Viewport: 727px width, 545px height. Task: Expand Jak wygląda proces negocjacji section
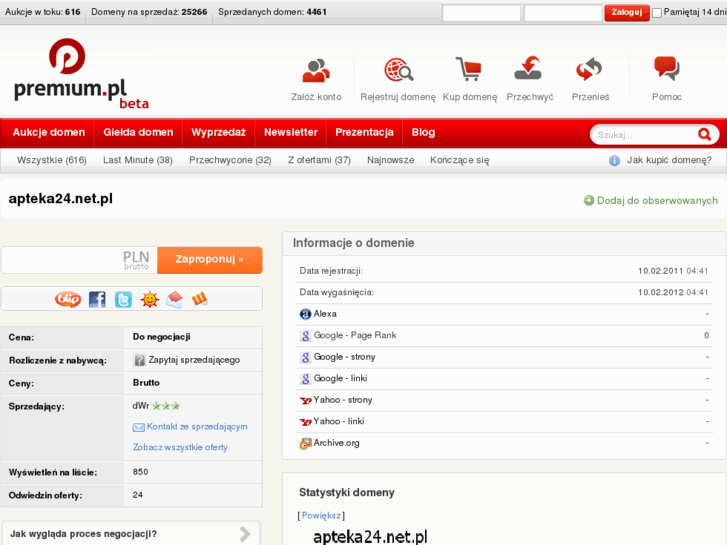point(131,534)
